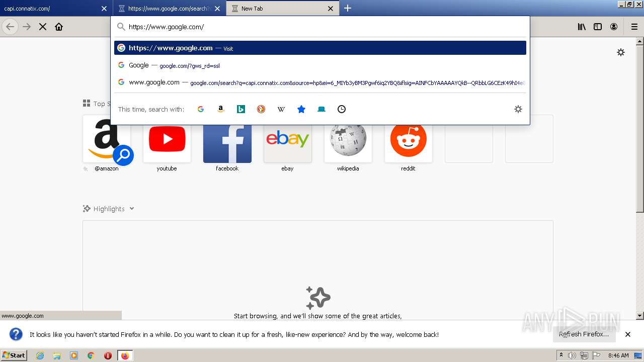Select the www.google.com search history suggestion

point(320,82)
